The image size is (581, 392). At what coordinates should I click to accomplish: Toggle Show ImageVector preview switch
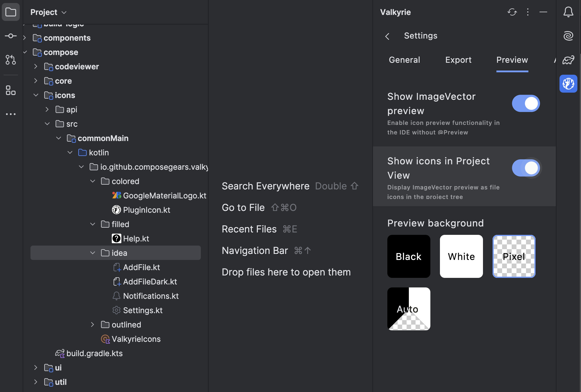coord(526,103)
